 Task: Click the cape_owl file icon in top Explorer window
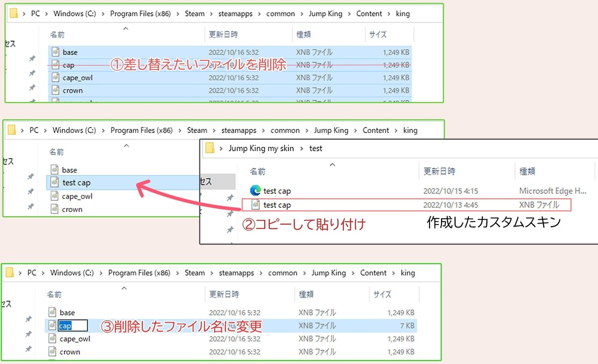click(54, 78)
